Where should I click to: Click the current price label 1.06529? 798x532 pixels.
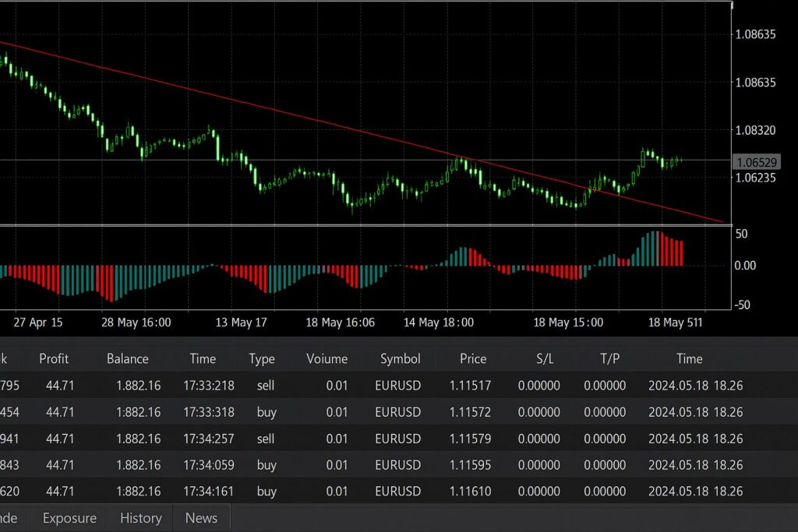[756, 162]
